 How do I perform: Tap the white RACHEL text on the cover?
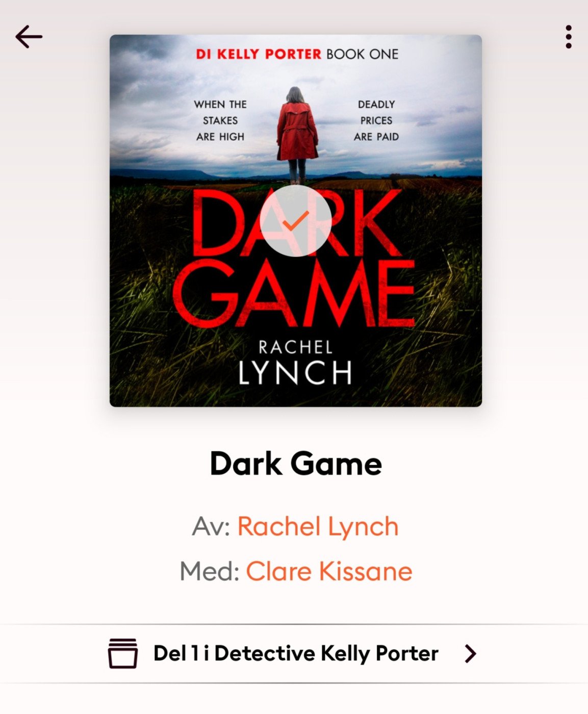coord(296,347)
